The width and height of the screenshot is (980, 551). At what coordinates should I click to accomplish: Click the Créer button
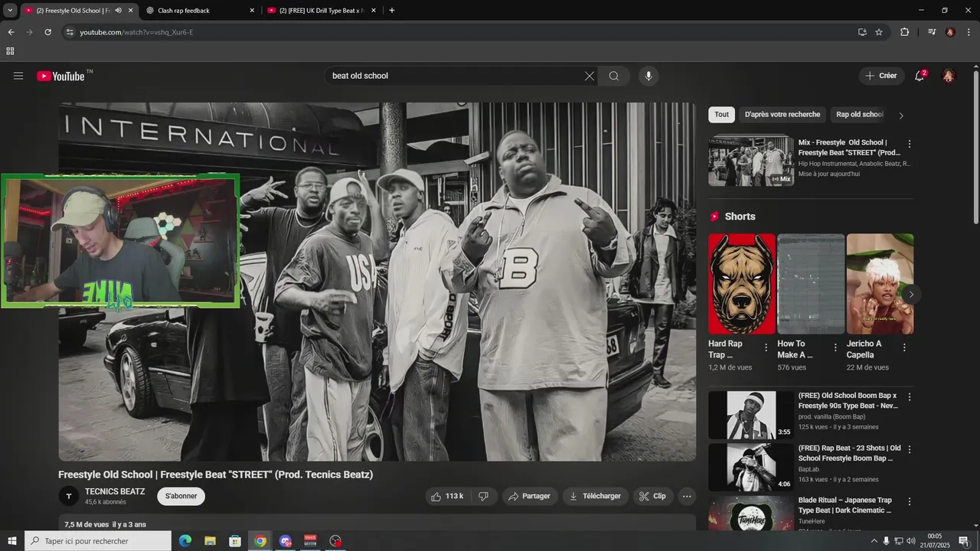click(881, 76)
